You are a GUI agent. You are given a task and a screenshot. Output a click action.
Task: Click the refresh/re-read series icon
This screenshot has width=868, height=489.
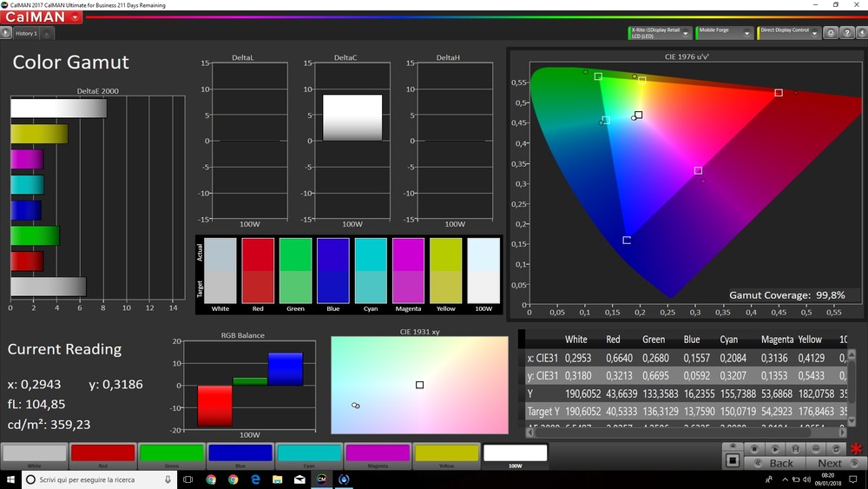point(838,448)
